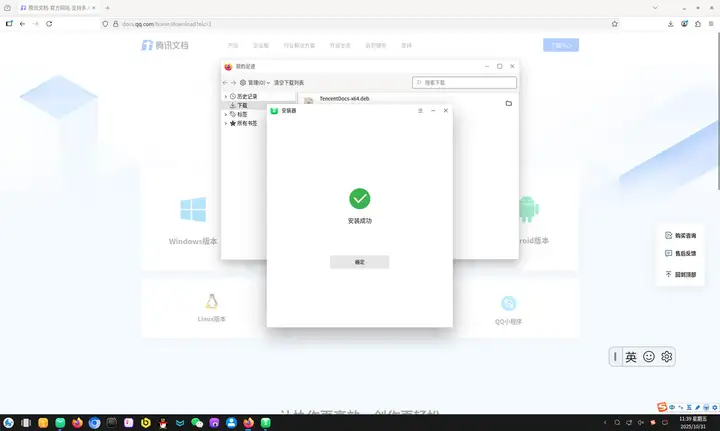Choose the Linux版本 download card

(x=211, y=308)
